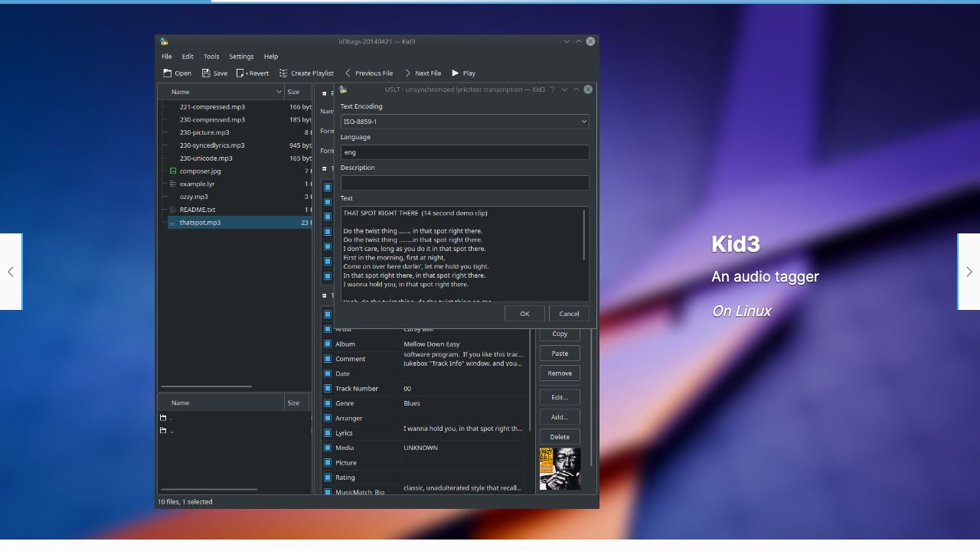Click the Media value UNKNOWN
The image size is (980, 551).
[x=421, y=448]
